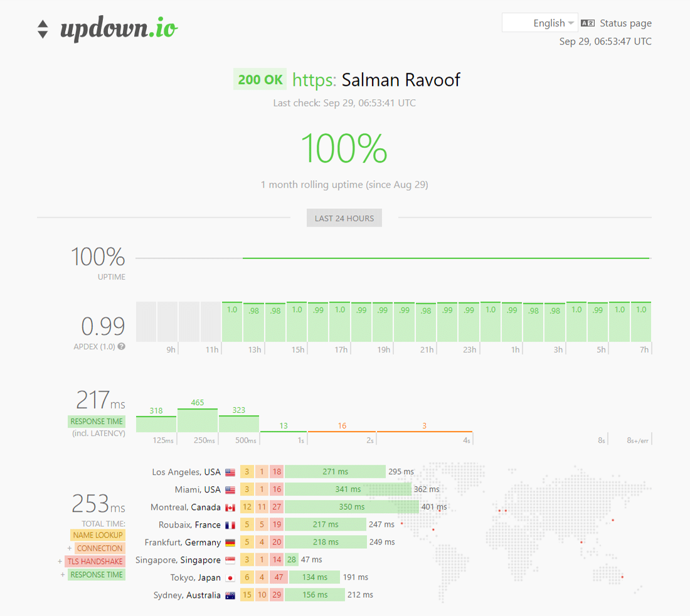Image resolution: width=690 pixels, height=616 pixels.
Task: Expand the RESPONSE TIME legend entry
Action: click(x=96, y=574)
